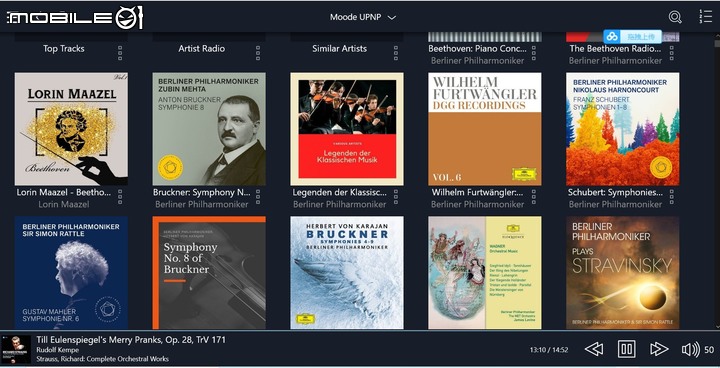
Task: Open Artist Radio options menu
Action: coord(258,53)
